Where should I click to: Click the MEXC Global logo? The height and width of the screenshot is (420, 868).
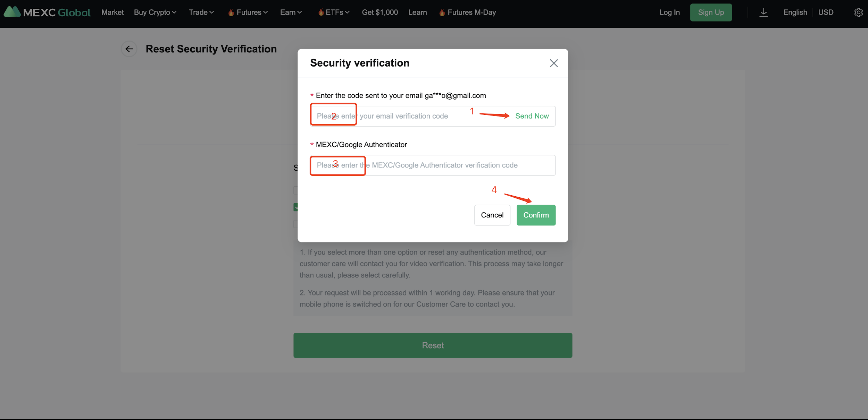click(47, 12)
